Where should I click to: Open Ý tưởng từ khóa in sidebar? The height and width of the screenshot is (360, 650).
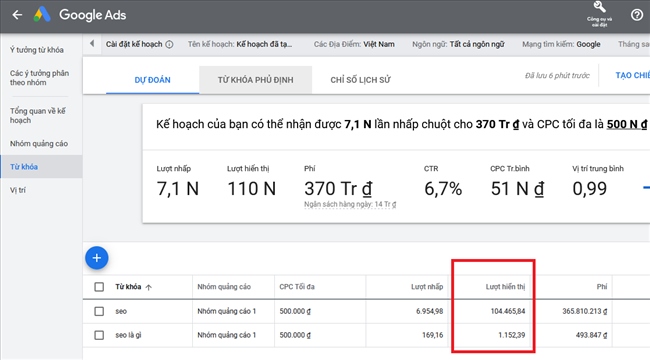pyautogui.click(x=37, y=50)
